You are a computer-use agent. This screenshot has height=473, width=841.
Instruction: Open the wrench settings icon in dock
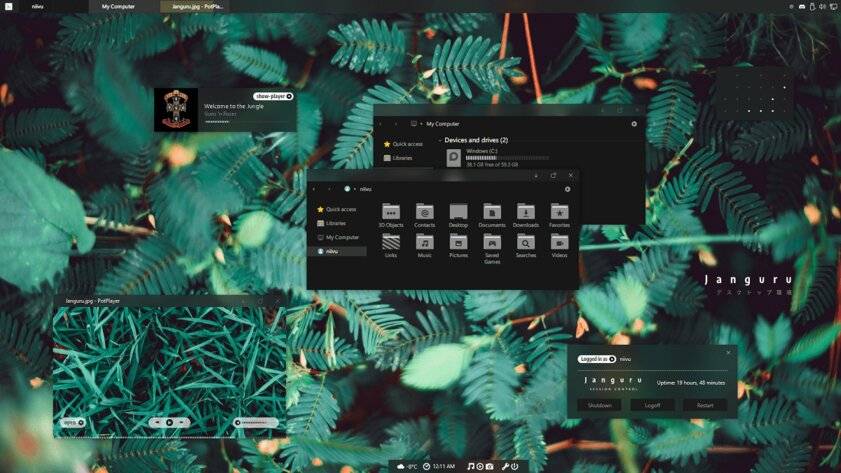[x=504, y=466]
